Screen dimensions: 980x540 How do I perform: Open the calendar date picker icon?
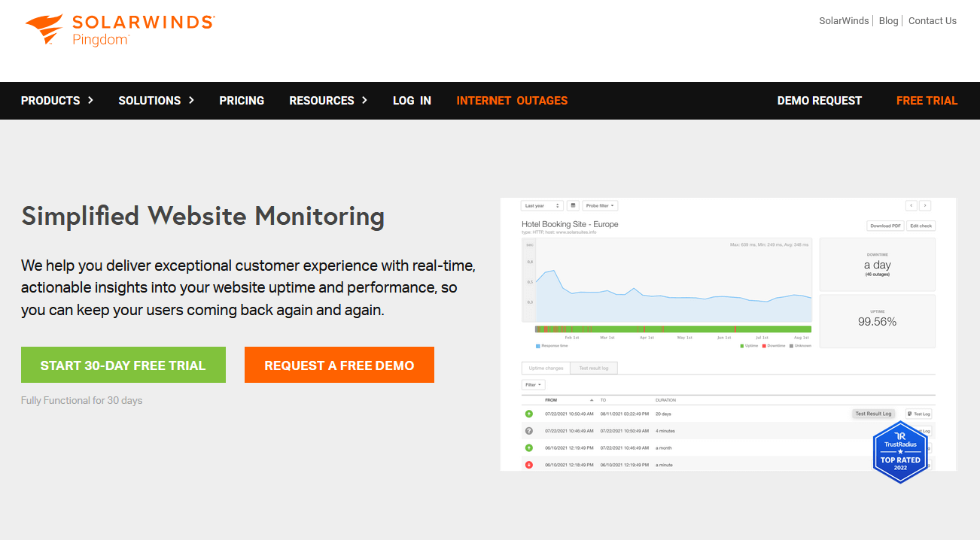click(x=573, y=205)
